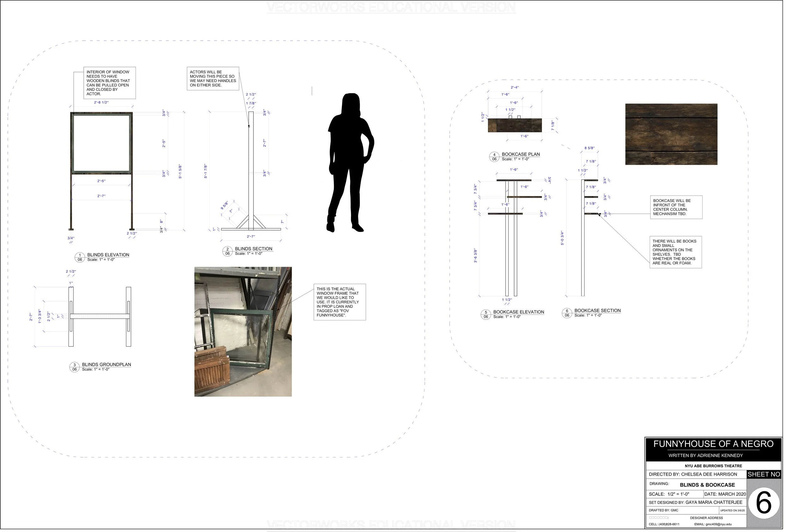The height and width of the screenshot is (532, 790).
Task: Click the window frame in blinds elevation
Action: click(101, 143)
